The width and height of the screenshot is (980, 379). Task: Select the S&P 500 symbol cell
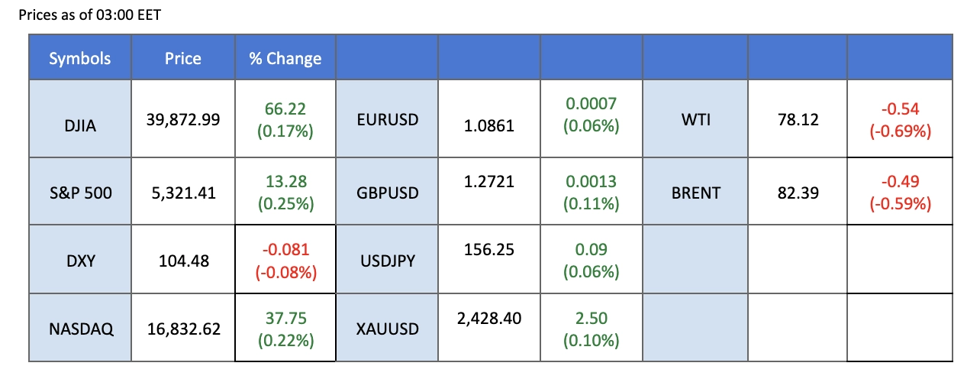[80, 193]
